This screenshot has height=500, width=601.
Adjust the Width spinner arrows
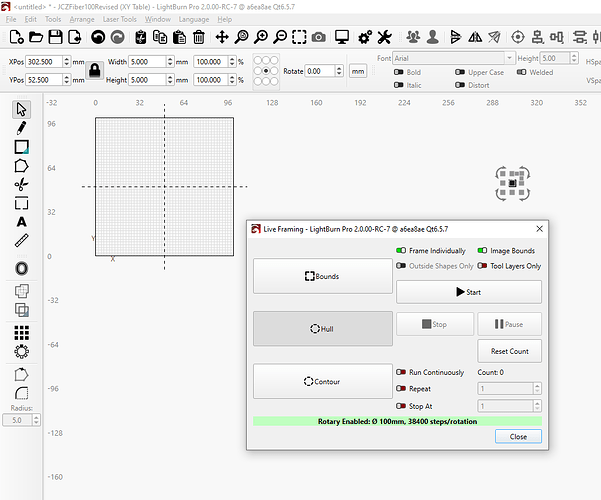coord(170,61)
